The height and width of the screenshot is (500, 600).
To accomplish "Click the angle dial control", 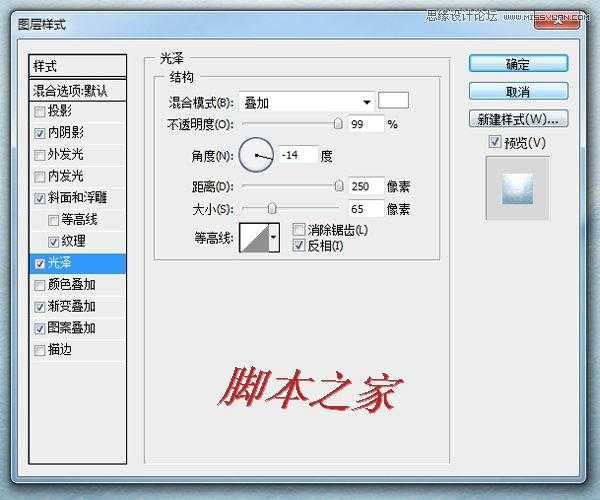I will tap(256, 155).
